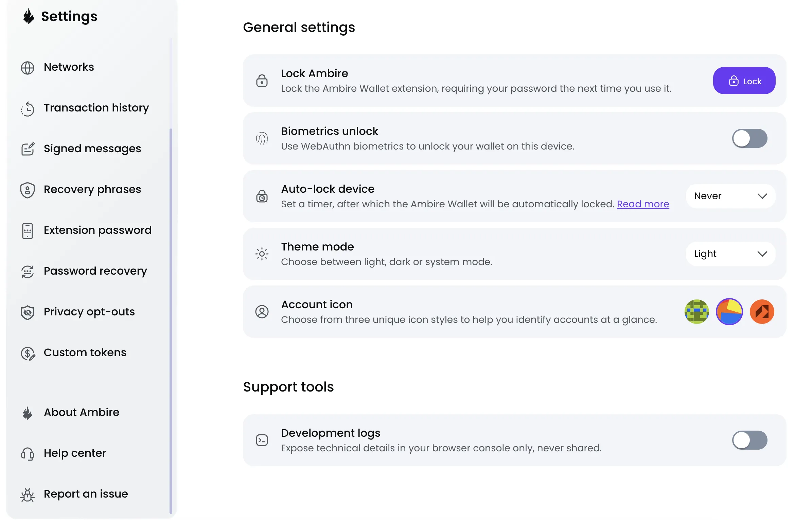
Task: Click the timer lock icon for Auto-lock device
Action: [x=262, y=196]
